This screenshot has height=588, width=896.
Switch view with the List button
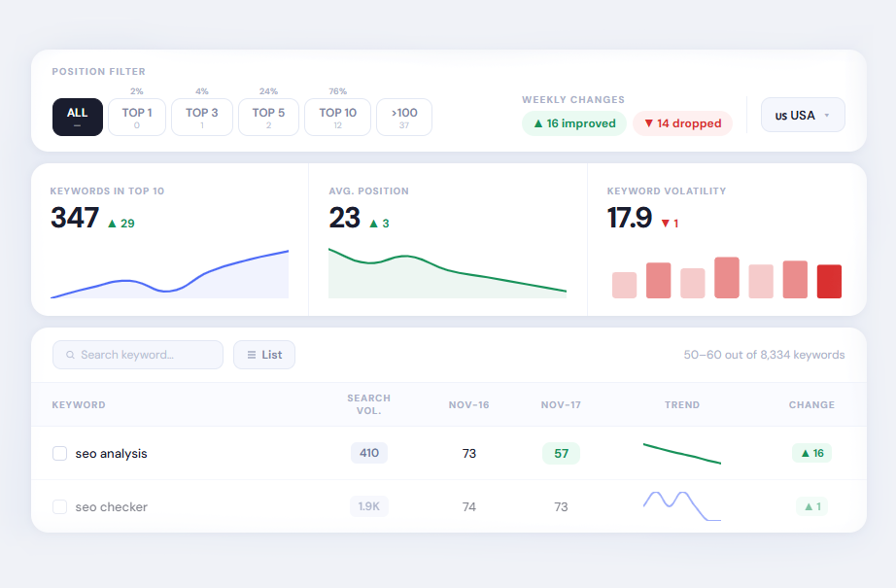tap(264, 355)
